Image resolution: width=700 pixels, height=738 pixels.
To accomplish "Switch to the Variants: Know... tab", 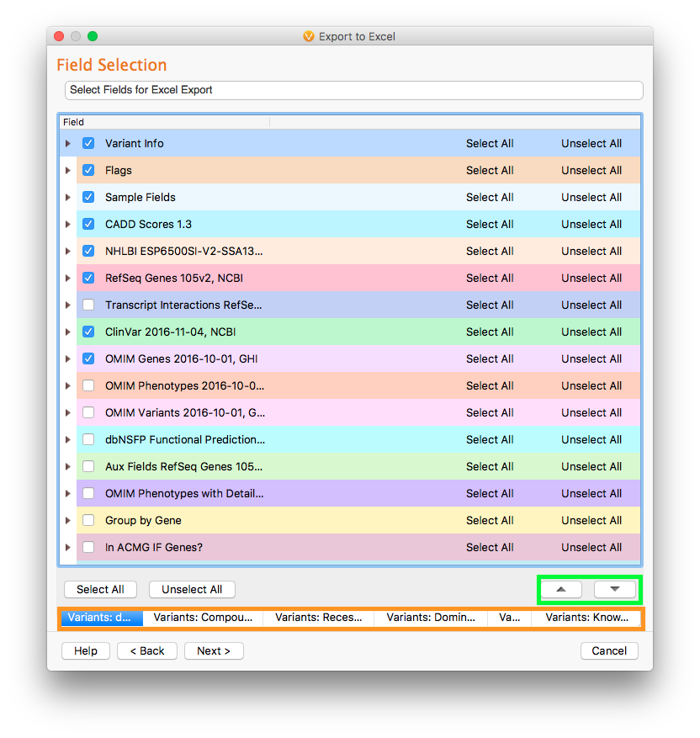I will coord(586,618).
